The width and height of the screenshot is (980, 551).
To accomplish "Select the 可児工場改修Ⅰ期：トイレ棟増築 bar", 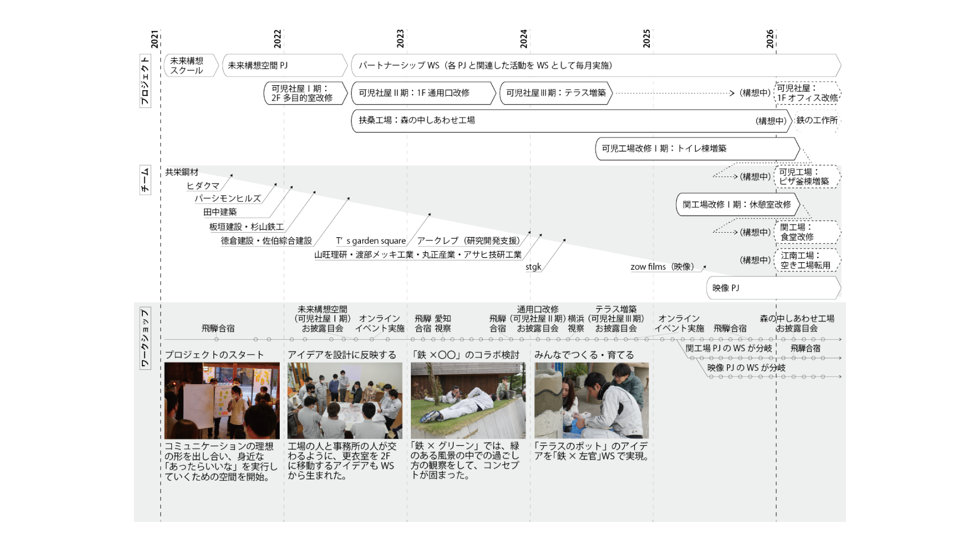I will (x=697, y=148).
